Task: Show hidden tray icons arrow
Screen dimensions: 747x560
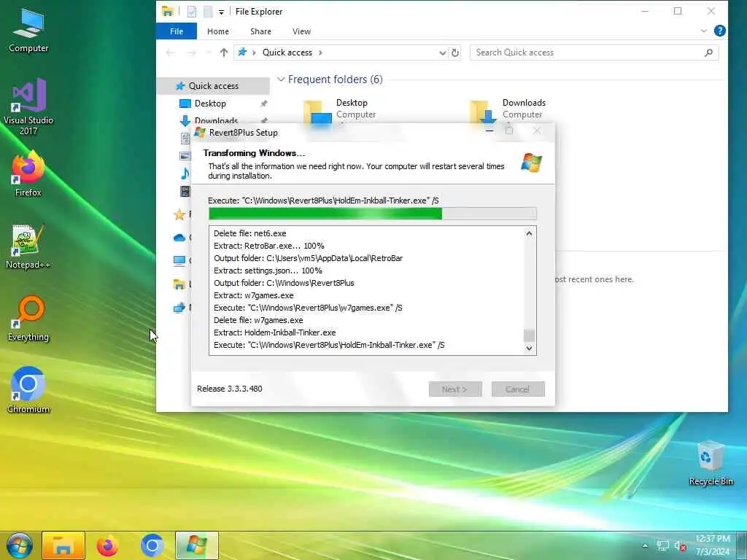Action: pyautogui.click(x=645, y=545)
